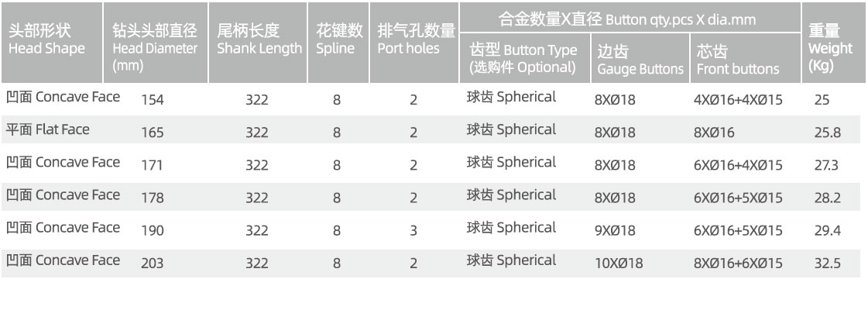The image size is (868, 310).
Task: Click the 8XØ16+6XØ15 front buttons cell
Action: pyautogui.click(x=738, y=263)
